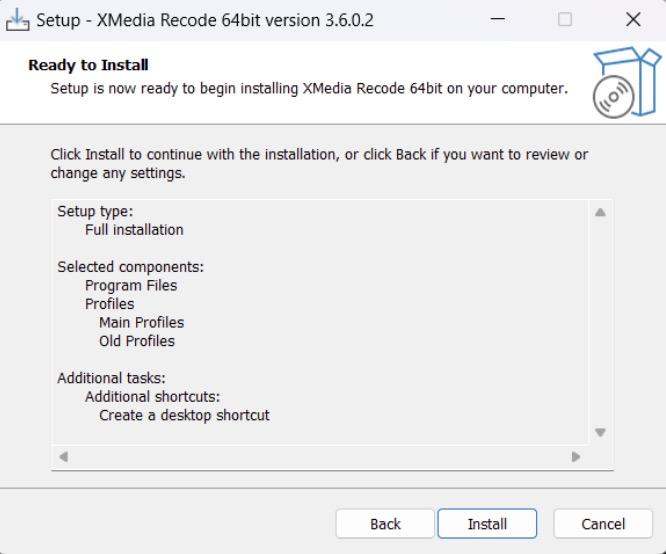Screen dimensions: 666x554
Task: Click the horizontal scrollbar track
Action: point(320,457)
